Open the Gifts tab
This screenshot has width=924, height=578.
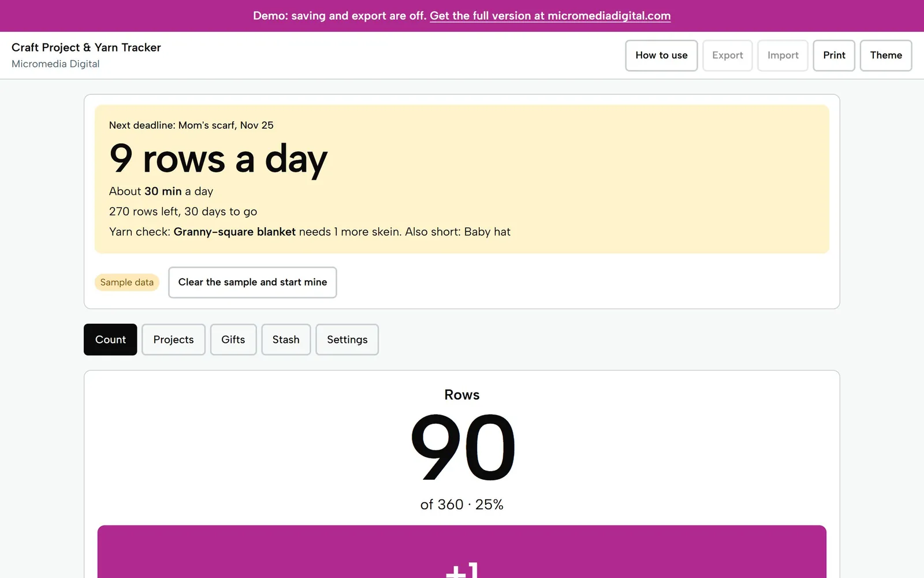(x=233, y=339)
